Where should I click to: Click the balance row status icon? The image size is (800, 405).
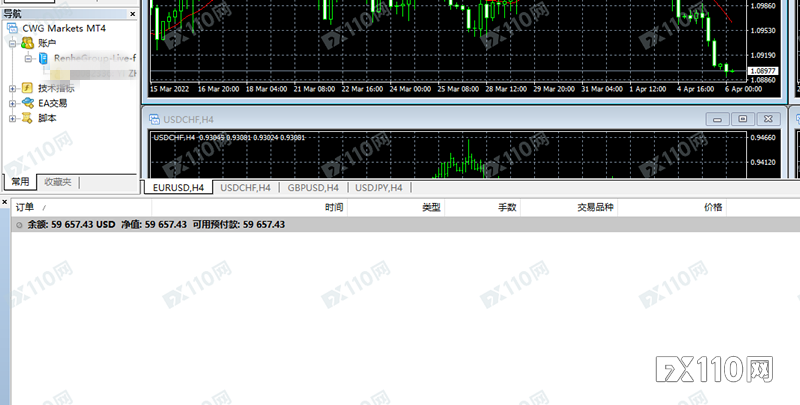(20, 225)
